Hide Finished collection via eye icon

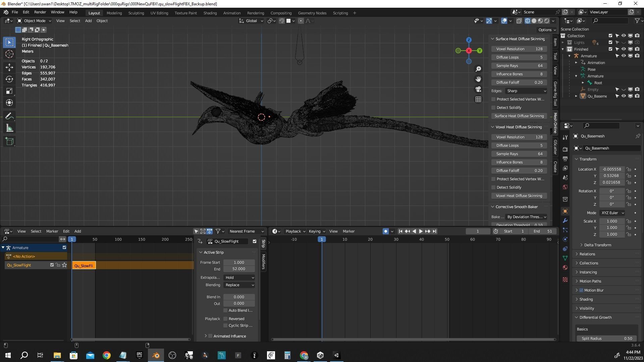click(x=624, y=49)
